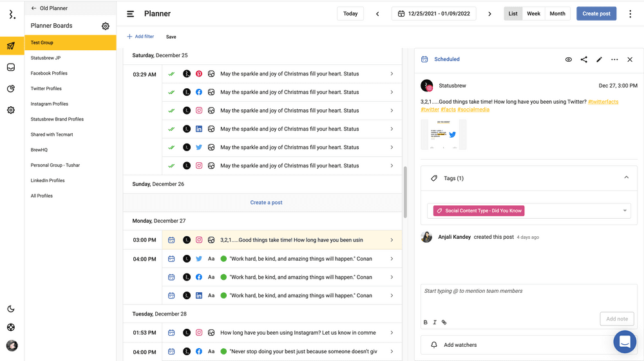644x361 pixels.
Task: Toggle post preview eye icon
Action: pos(568,59)
